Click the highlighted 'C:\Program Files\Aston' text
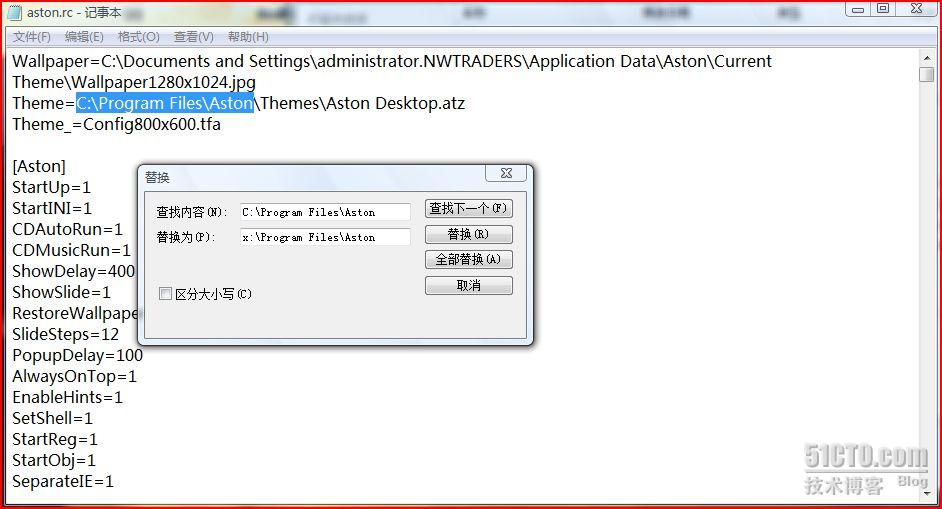Viewport: 942px width, 509px height. click(x=165, y=103)
